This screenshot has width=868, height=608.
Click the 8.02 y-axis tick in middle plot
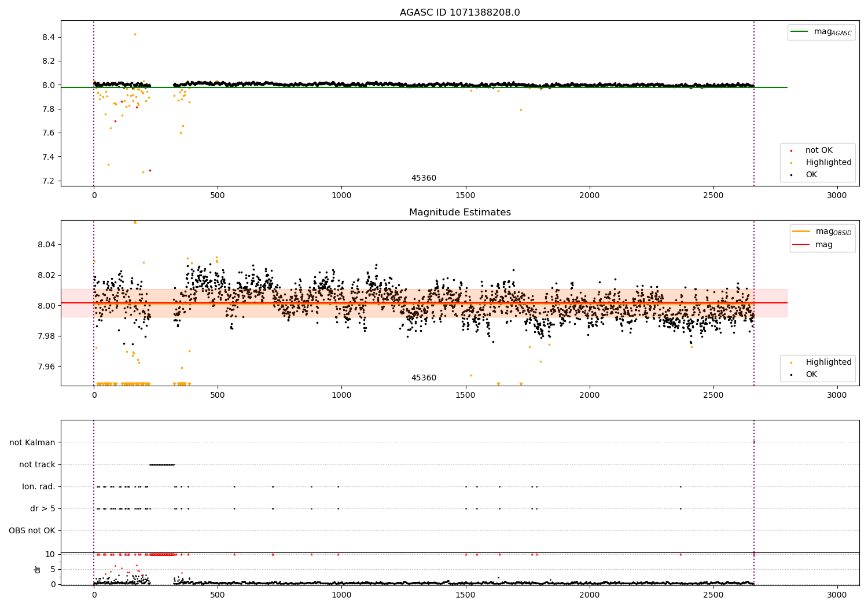click(46, 275)
